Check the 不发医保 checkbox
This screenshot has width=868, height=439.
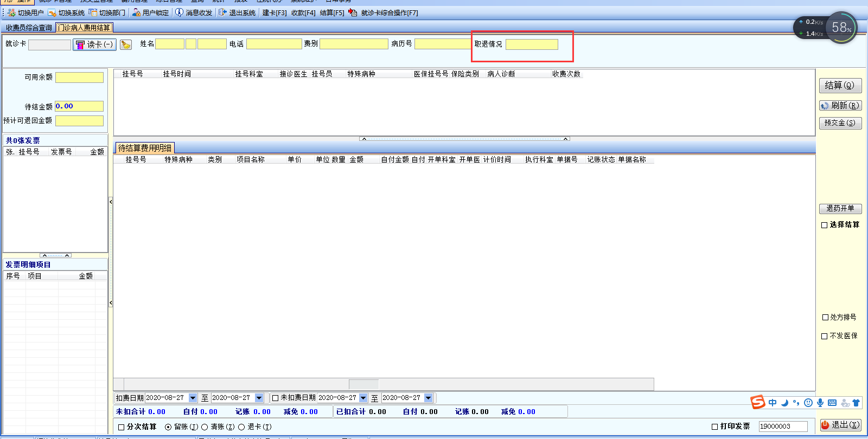825,336
